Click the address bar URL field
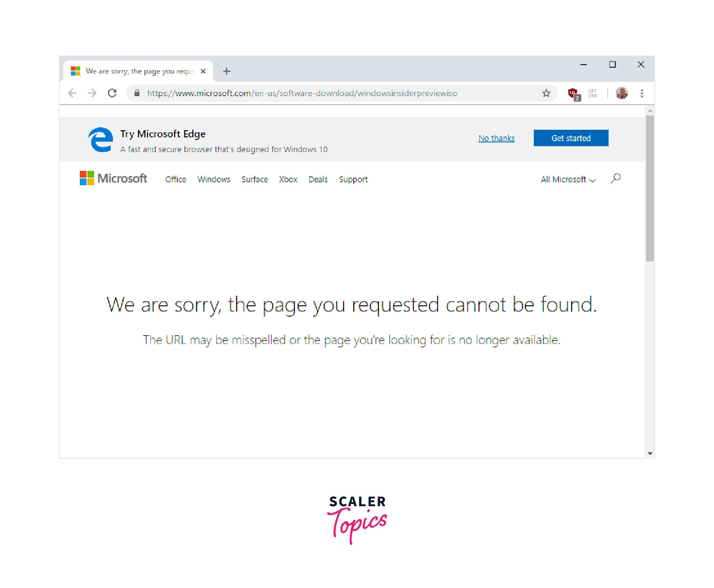The image size is (714, 588). point(302,93)
